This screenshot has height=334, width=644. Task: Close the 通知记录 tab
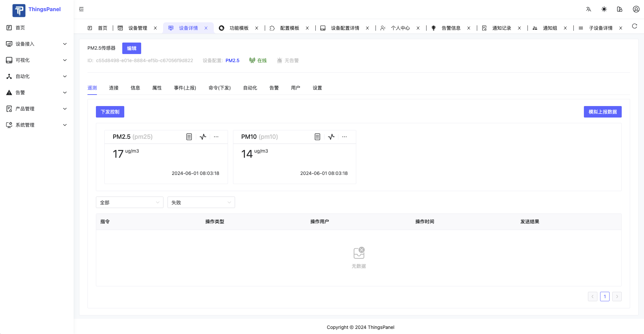coord(519,28)
